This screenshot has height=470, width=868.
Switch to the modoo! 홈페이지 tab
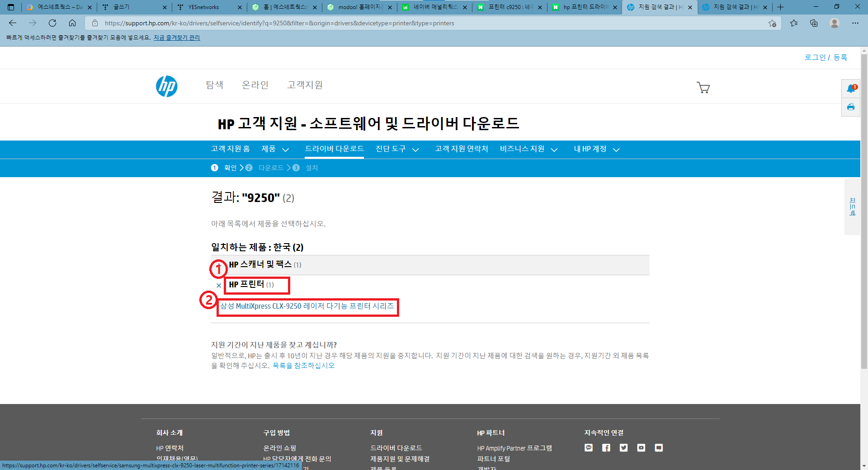[359, 7]
